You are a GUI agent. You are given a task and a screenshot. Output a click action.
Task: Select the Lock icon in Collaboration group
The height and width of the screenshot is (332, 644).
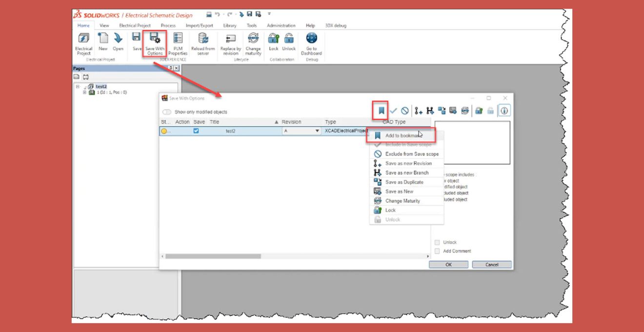click(275, 43)
